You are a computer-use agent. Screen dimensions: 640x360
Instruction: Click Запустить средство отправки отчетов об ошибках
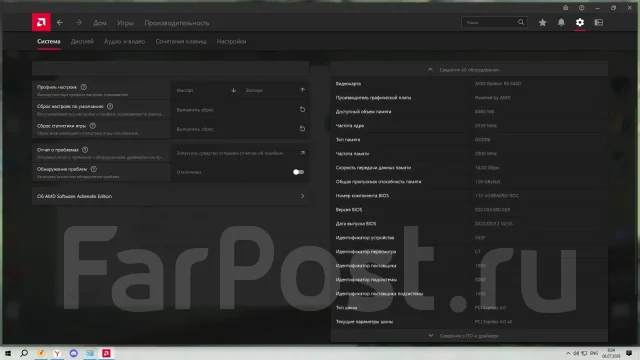240,153
